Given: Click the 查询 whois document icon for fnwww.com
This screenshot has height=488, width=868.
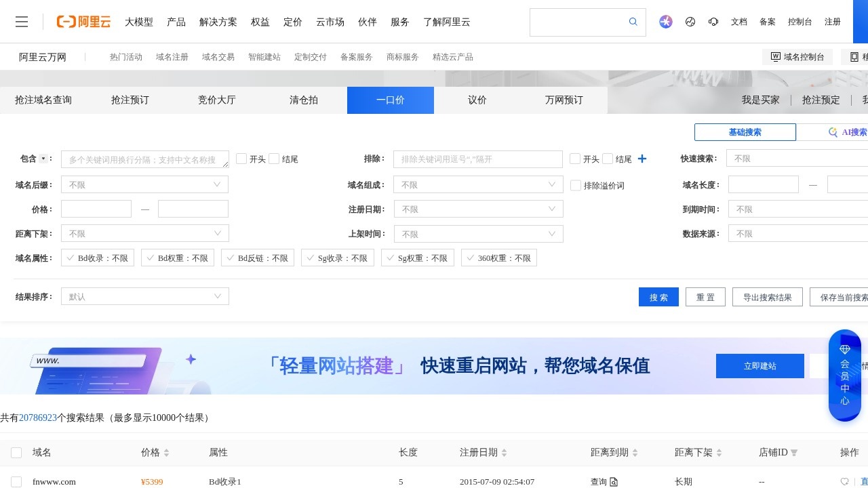Looking at the screenshot, I should [x=614, y=482].
